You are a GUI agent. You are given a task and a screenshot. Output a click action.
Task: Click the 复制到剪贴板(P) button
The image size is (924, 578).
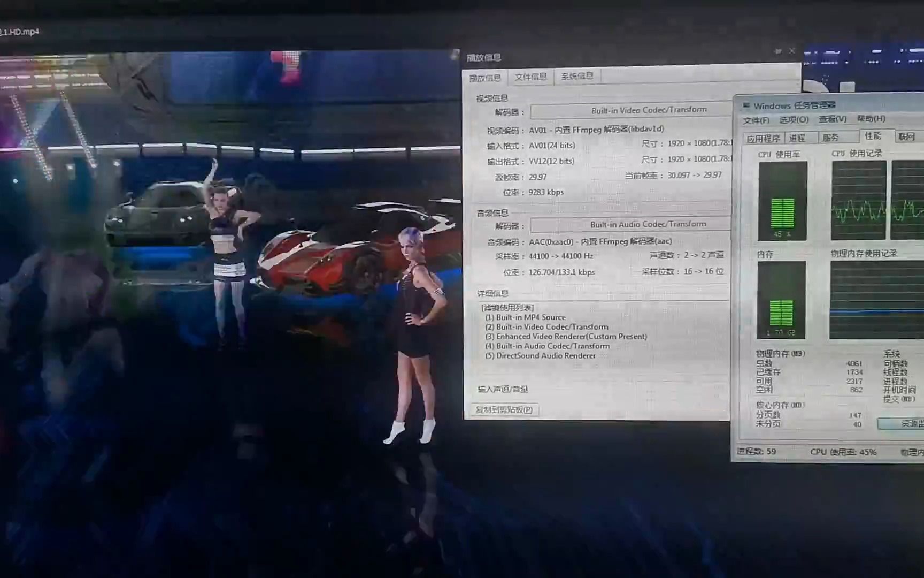click(504, 409)
